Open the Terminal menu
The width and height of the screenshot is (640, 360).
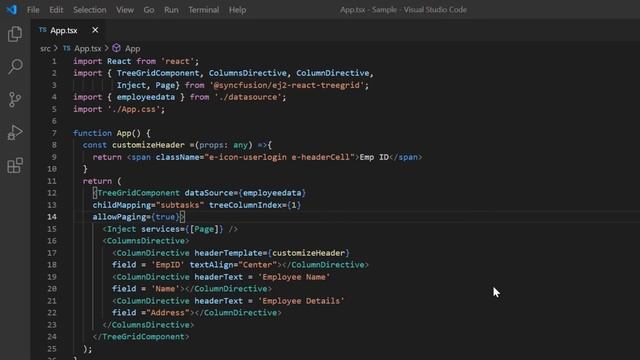point(203,10)
